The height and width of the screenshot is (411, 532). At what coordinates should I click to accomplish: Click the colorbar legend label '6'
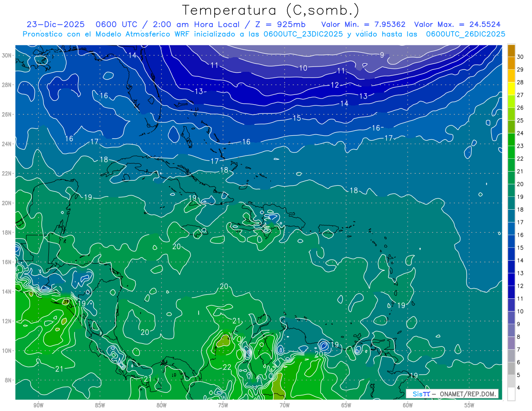(x=519, y=362)
